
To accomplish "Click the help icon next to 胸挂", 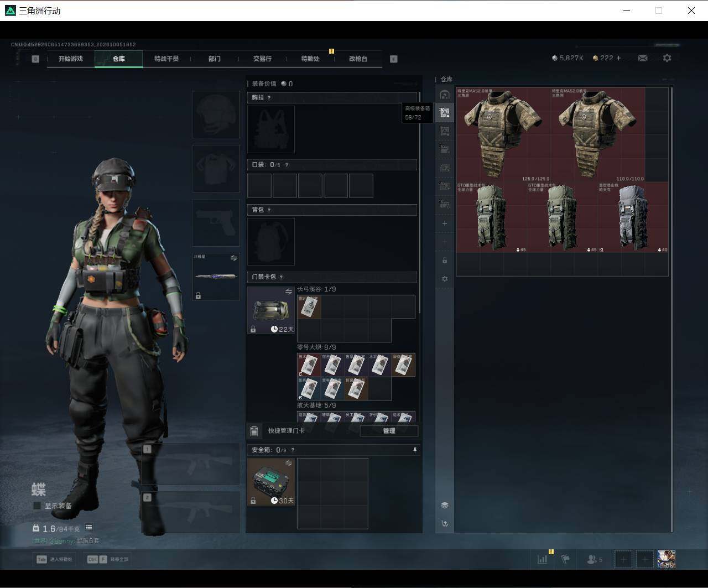I will click(x=269, y=98).
